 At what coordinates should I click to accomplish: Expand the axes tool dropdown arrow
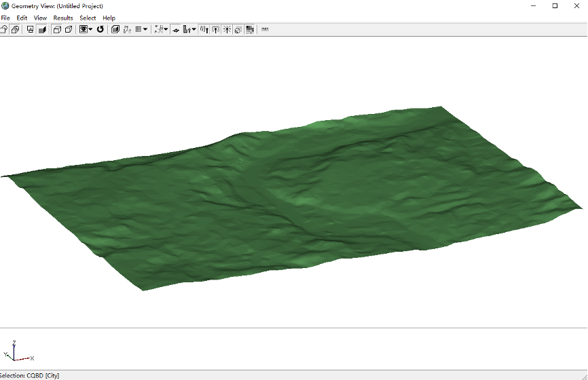pyautogui.click(x=166, y=29)
